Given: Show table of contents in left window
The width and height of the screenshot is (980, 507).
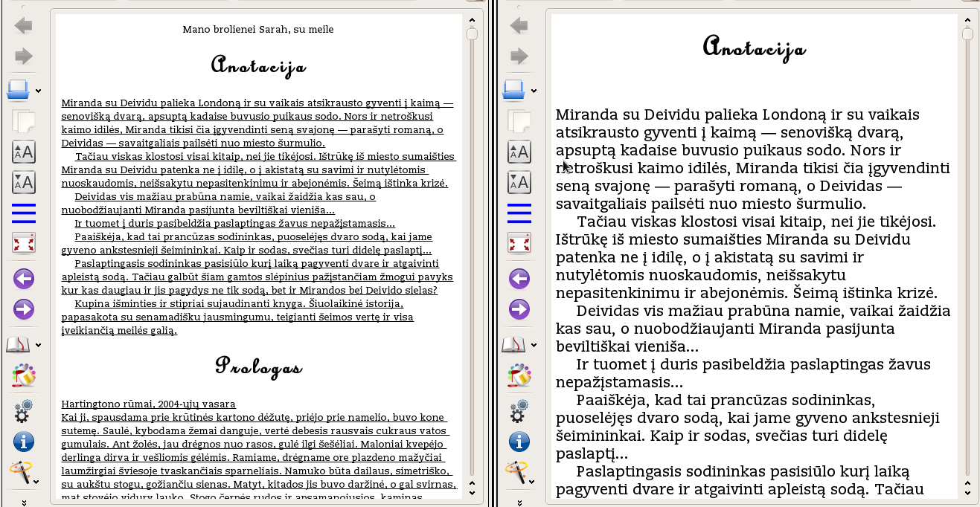Looking at the screenshot, I should [x=24, y=213].
